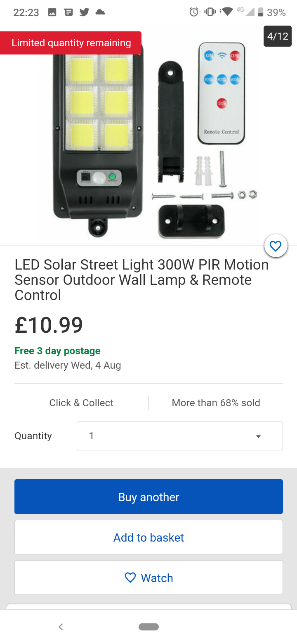Tap the battery indicator icon
Image resolution: width=297 pixels, height=644 pixels.
click(261, 12)
